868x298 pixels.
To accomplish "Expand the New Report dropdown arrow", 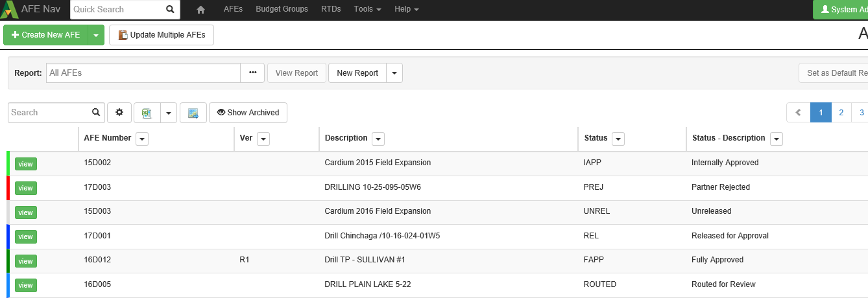I will (x=394, y=73).
